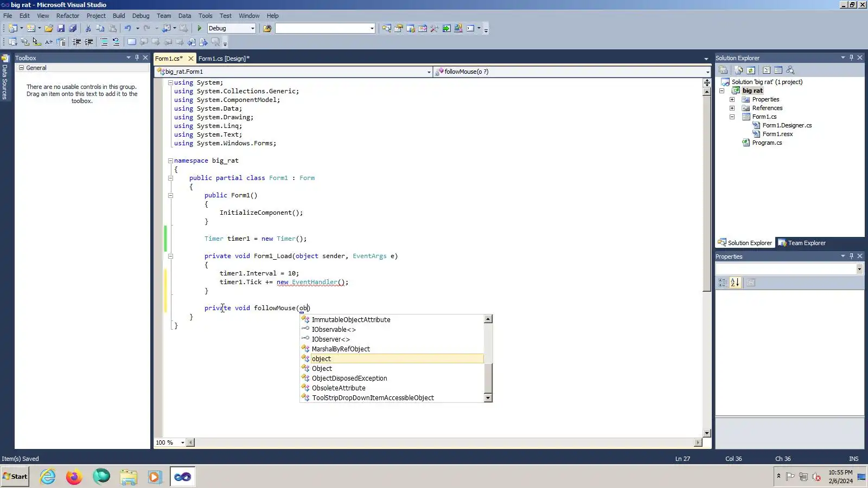Click the Cut scissors icon
This screenshot has height=488, width=868.
[88, 28]
